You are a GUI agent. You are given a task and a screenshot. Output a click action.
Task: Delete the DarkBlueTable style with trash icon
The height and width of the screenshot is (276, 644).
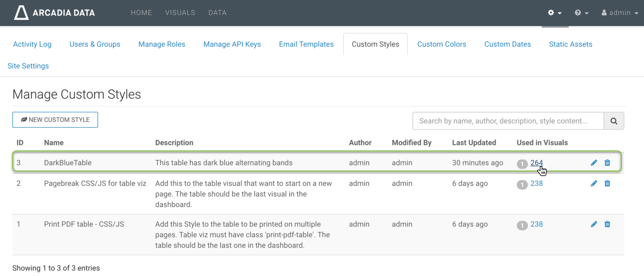pos(607,163)
